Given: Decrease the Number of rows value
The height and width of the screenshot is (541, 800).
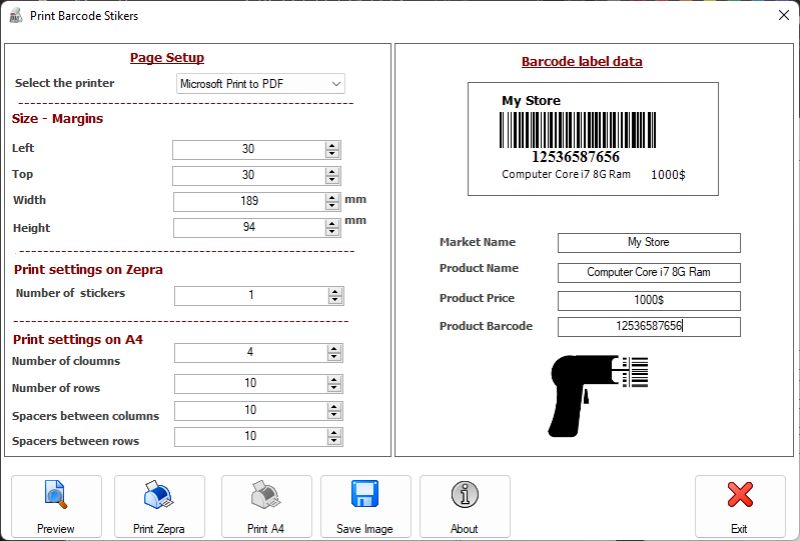Looking at the screenshot, I should tap(334, 388).
